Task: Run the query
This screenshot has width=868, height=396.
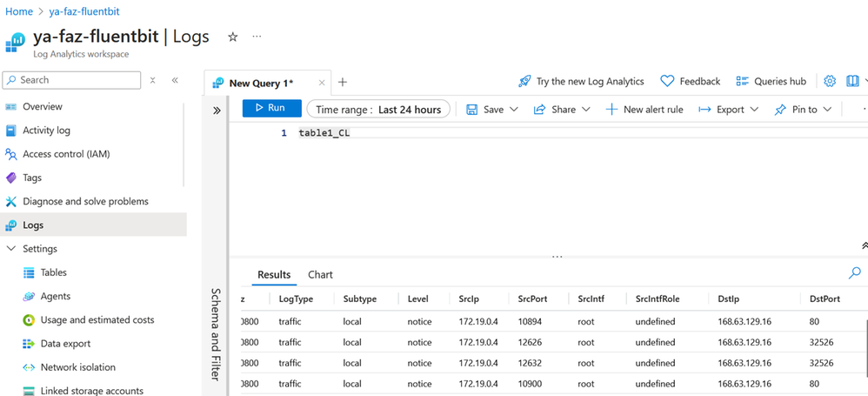Action: (x=272, y=109)
